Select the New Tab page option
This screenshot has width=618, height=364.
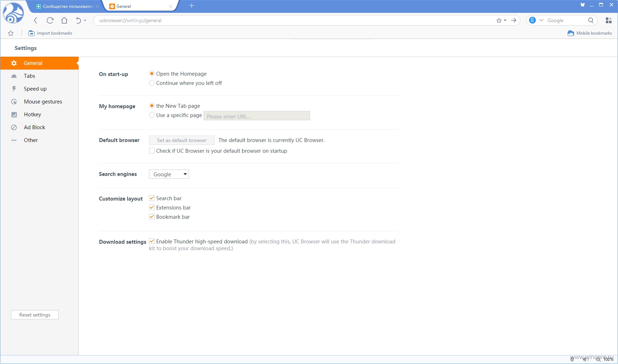152,106
